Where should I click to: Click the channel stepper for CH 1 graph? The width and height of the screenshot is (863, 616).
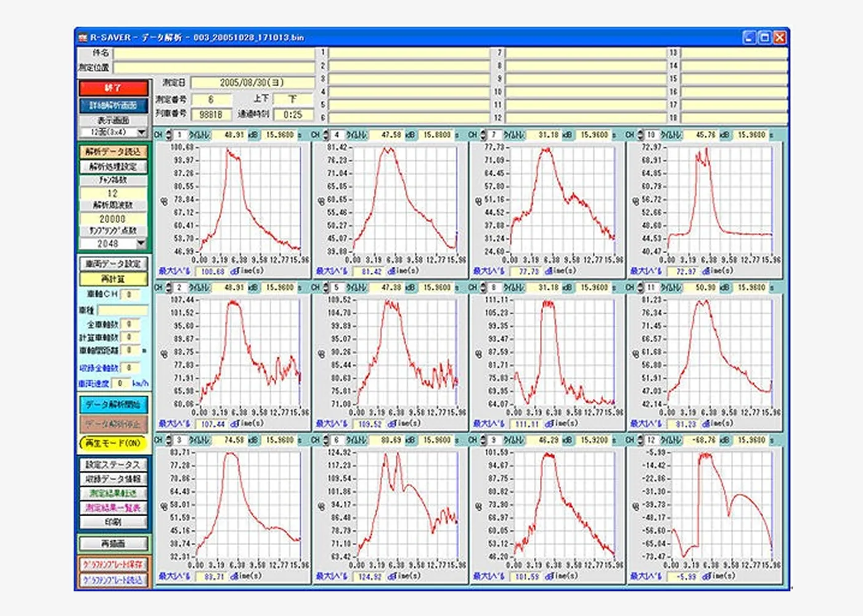[168, 135]
